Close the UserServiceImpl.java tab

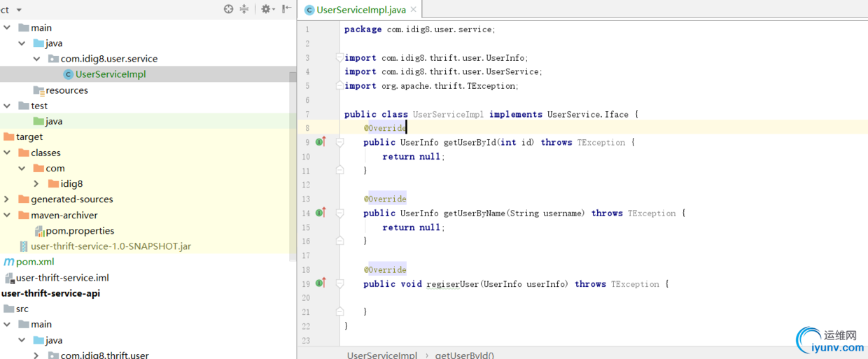[414, 10]
